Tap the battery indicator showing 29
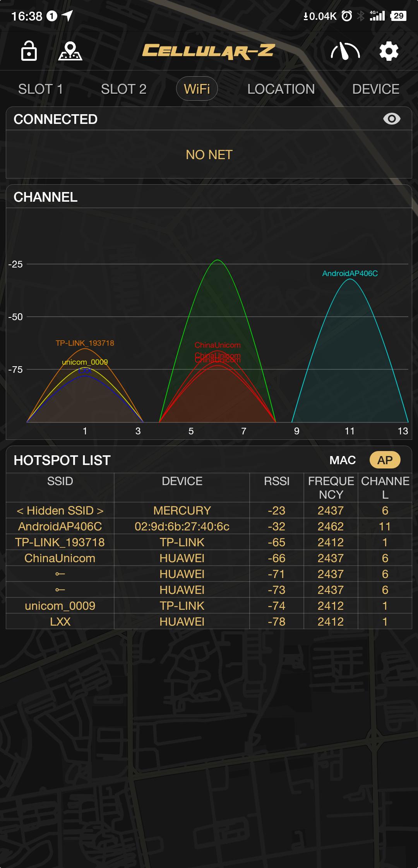The width and height of the screenshot is (418, 868). point(398,16)
